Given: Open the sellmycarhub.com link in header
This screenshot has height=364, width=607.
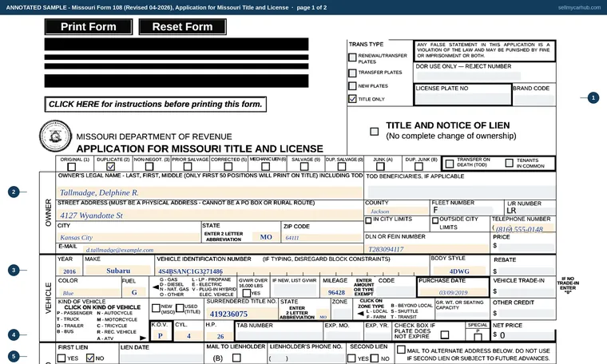Looking at the screenshot, I should (x=579, y=7).
